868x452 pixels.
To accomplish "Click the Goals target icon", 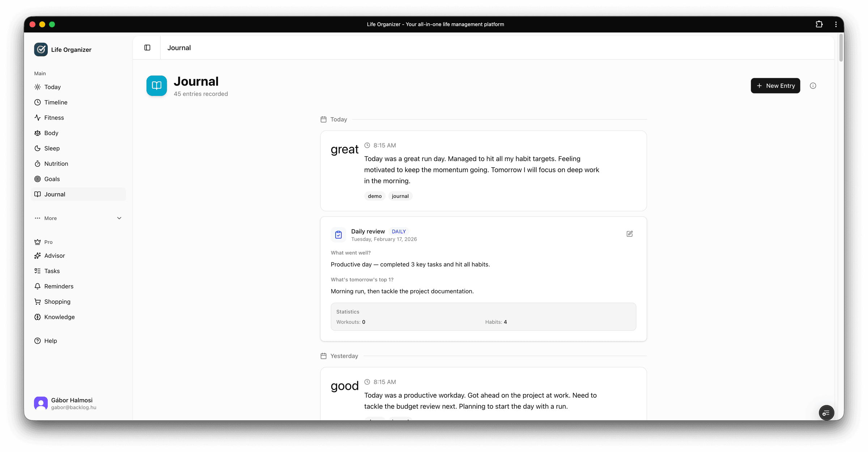I will (x=38, y=179).
